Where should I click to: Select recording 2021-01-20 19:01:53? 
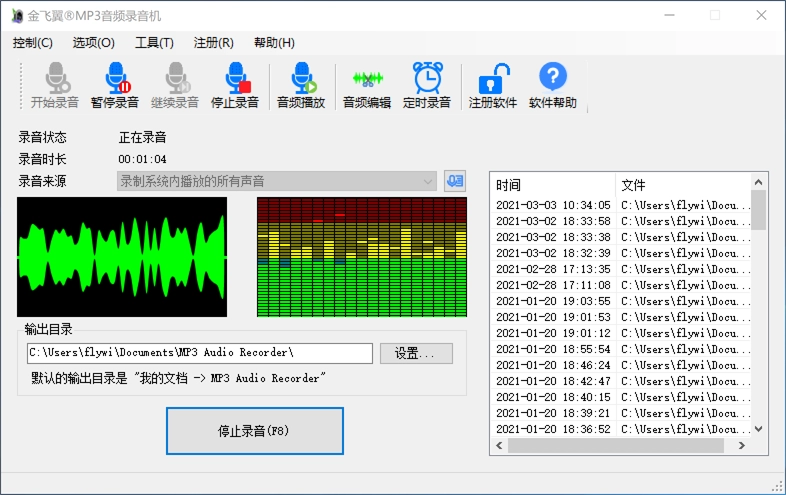(621, 317)
